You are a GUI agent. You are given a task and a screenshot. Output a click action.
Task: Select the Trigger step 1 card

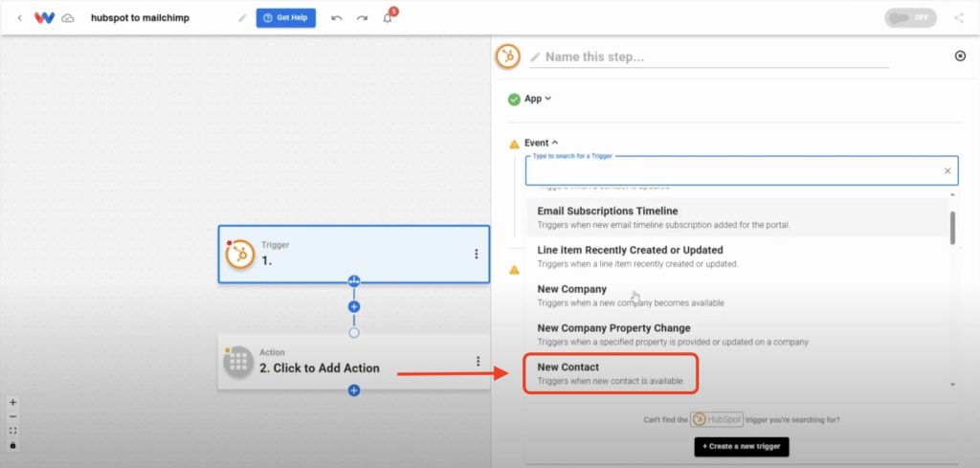pos(354,255)
